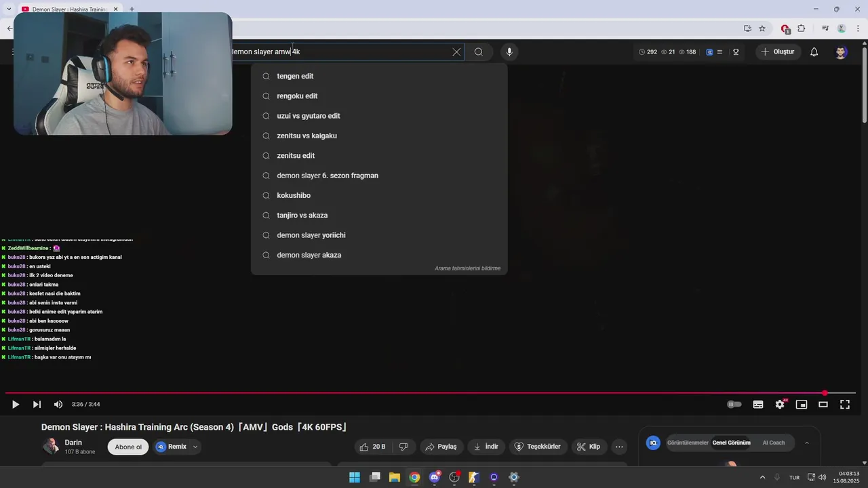Enter fullscreen mode
868x488 pixels.
click(845, 404)
